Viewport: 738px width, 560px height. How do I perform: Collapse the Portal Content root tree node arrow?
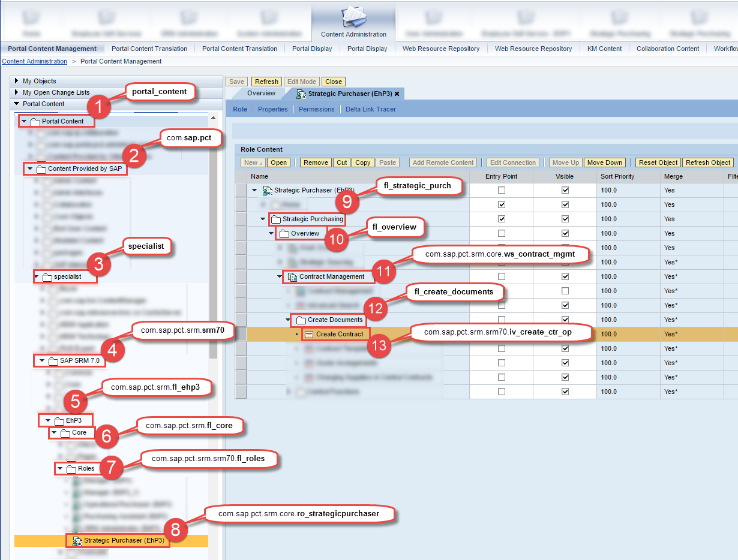24,121
